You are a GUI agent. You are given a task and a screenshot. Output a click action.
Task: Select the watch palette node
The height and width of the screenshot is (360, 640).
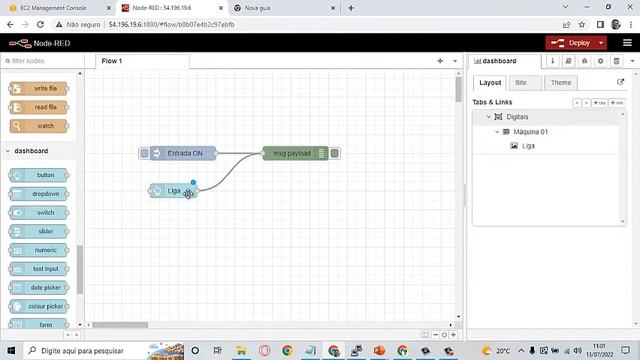38,126
